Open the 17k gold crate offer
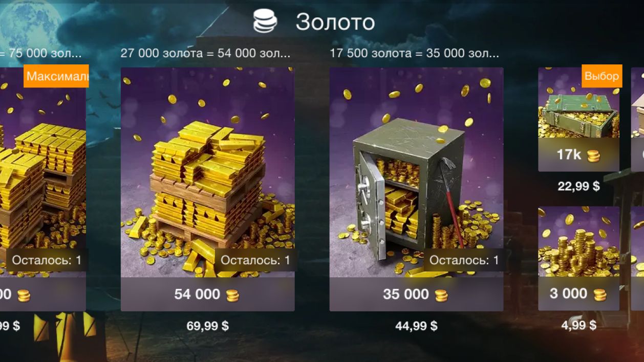 pos(578,119)
